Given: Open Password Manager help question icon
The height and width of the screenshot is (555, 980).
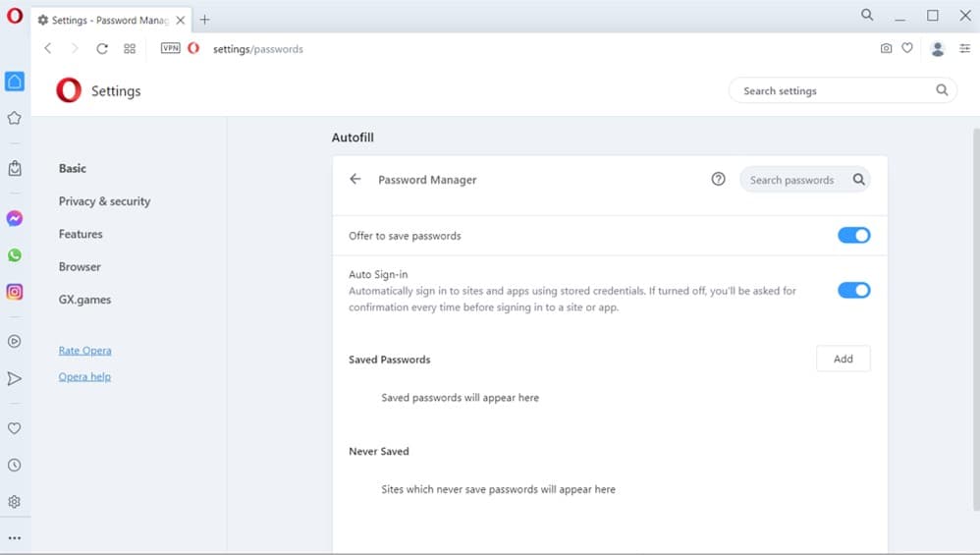Looking at the screenshot, I should 718,180.
